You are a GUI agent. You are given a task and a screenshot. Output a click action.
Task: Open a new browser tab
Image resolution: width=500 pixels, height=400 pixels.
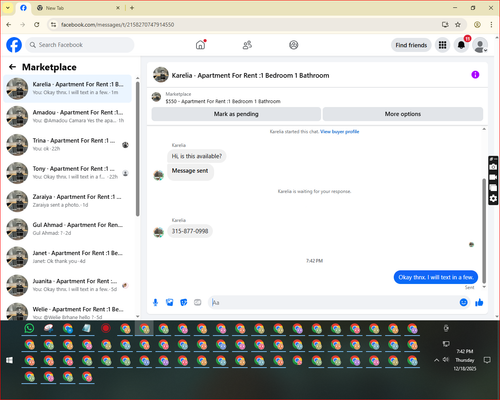pyautogui.click(x=132, y=8)
